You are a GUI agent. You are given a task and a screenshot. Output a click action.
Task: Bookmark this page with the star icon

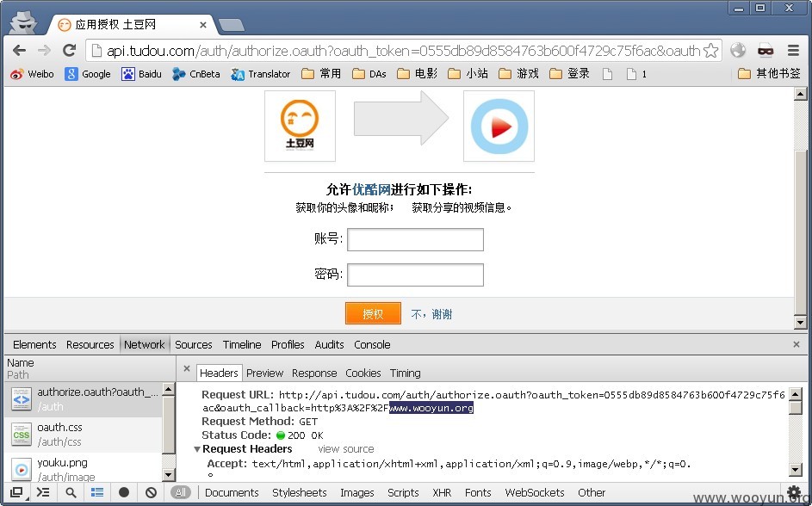(x=711, y=50)
